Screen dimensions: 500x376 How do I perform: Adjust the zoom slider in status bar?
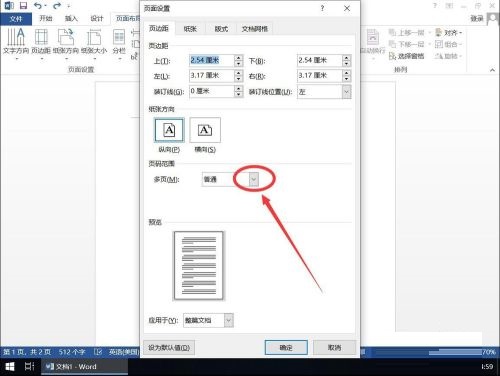click(x=455, y=352)
